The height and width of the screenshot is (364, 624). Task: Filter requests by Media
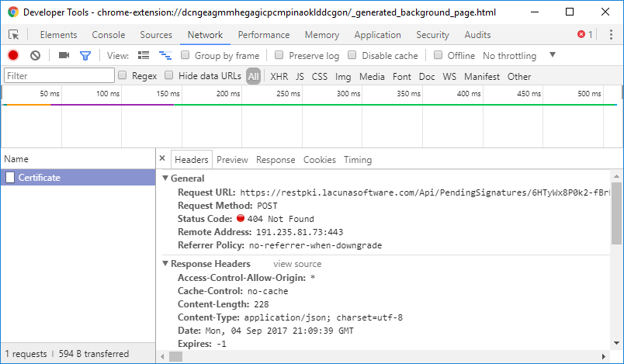point(372,76)
